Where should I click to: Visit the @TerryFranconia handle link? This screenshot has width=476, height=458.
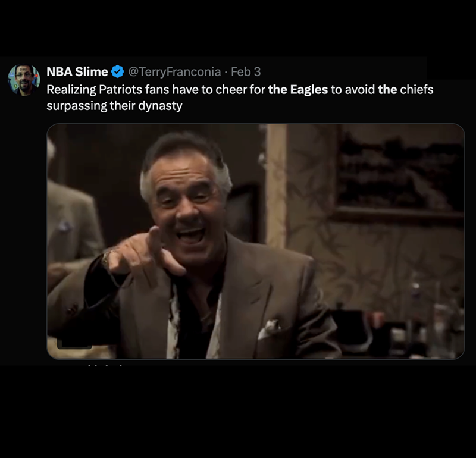tap(174, 72)
